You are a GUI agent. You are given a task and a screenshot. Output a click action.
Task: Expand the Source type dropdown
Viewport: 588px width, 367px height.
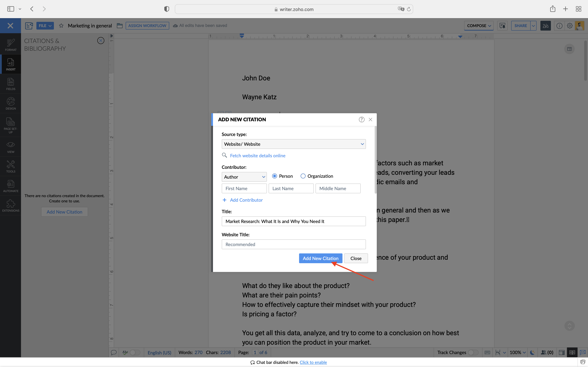tap(293, 144)
